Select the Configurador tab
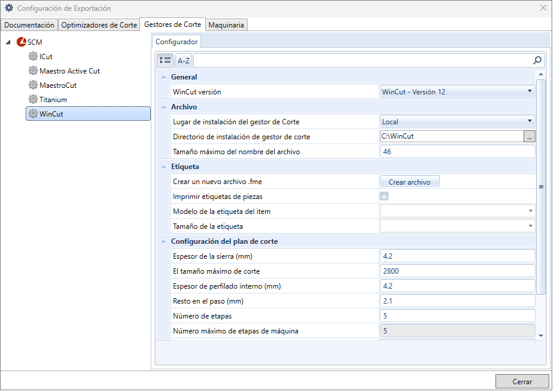 pos(176,41)
